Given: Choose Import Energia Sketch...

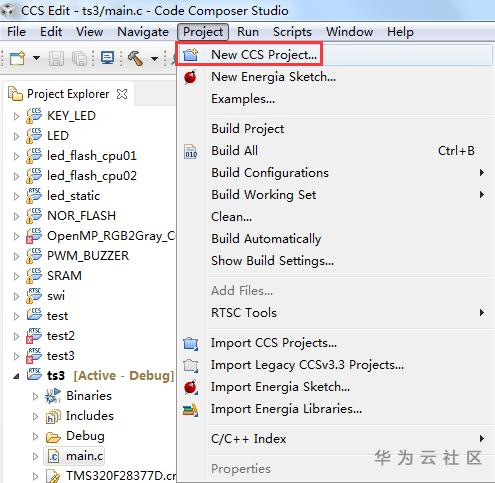Looking at the screenshot, I should pos(335,387).
